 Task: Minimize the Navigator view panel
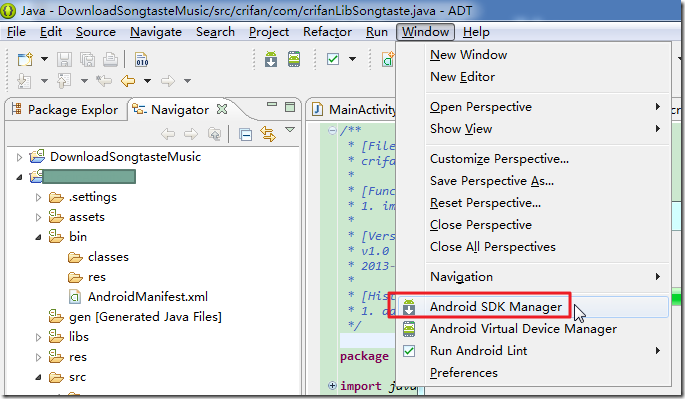point(272,105)
